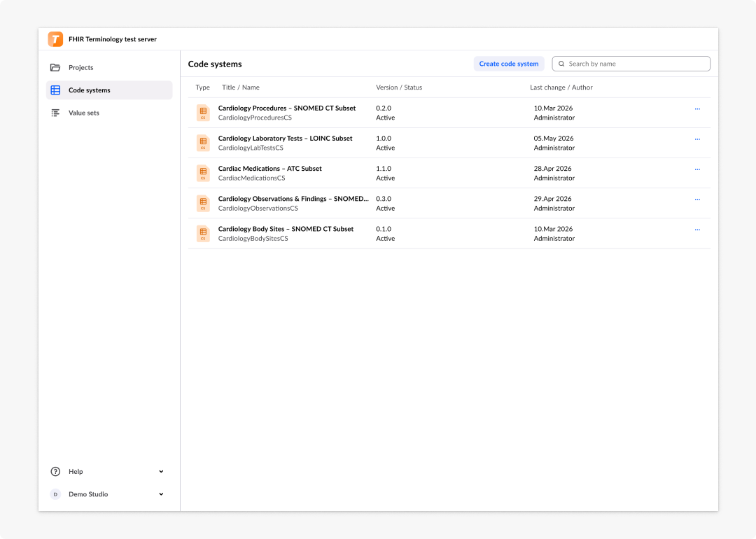Click the Cardiology Observations row type icon
The image size is (756, 539).
203,204
